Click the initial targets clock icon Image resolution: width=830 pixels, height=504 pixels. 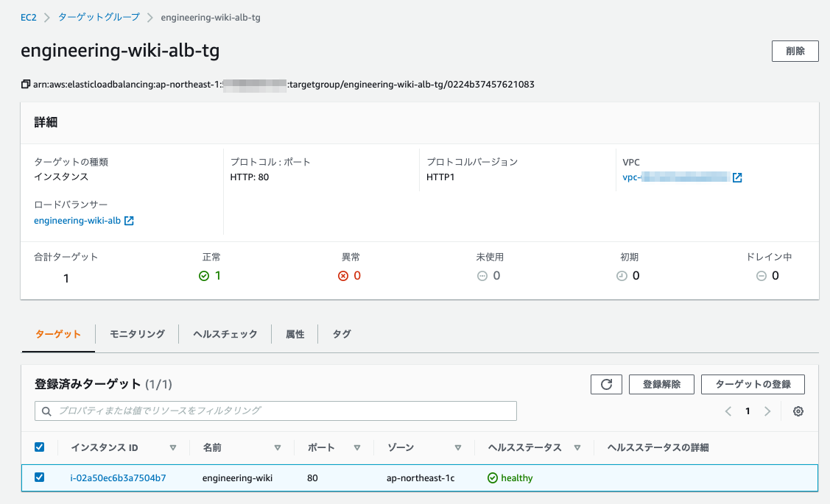click(x=622, y=275)
